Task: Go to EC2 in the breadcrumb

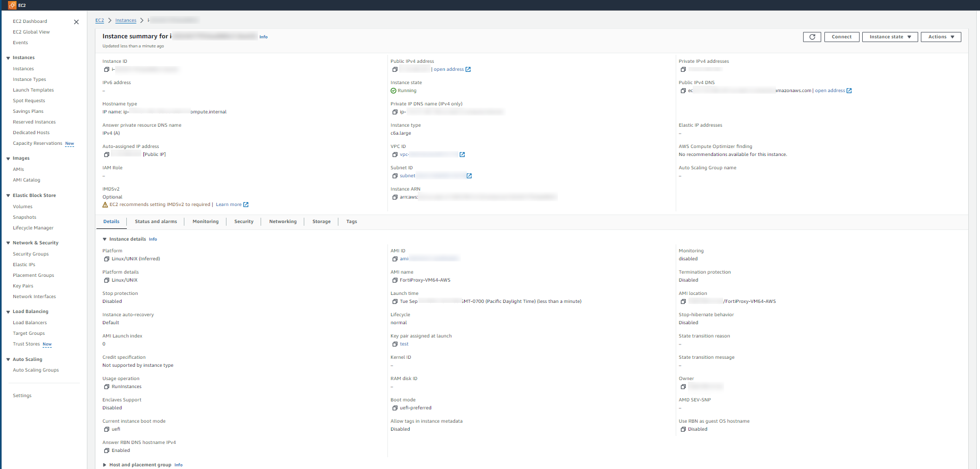Action: tap(100, 20)
